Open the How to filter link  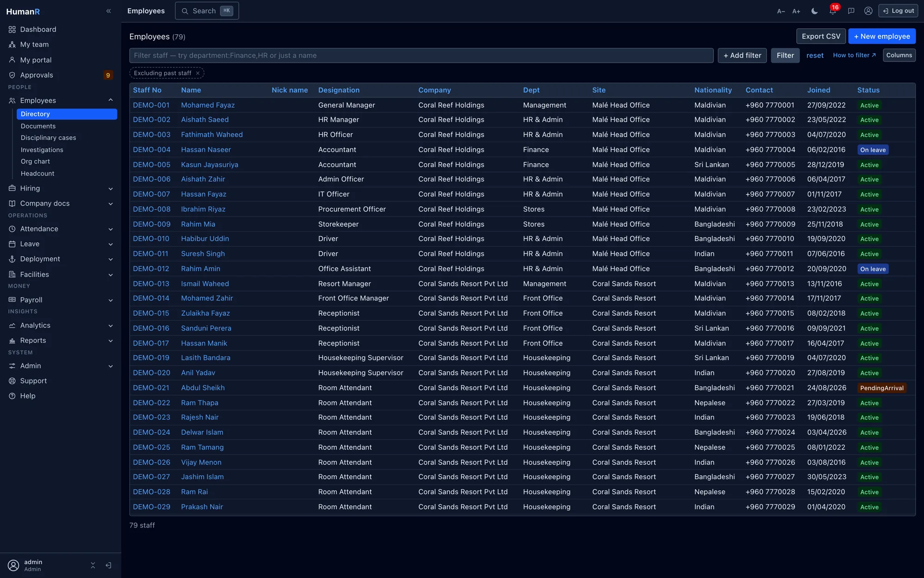pos(854,55)
